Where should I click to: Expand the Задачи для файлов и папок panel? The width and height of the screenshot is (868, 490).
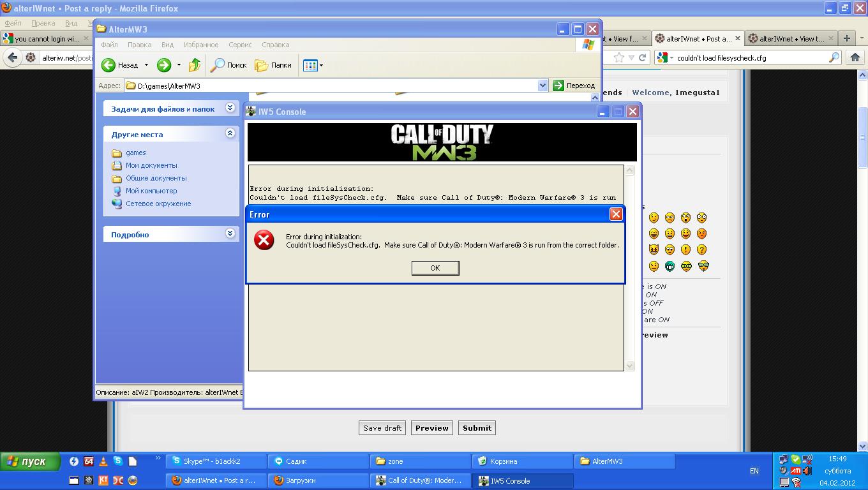click(x=230, y=108)
